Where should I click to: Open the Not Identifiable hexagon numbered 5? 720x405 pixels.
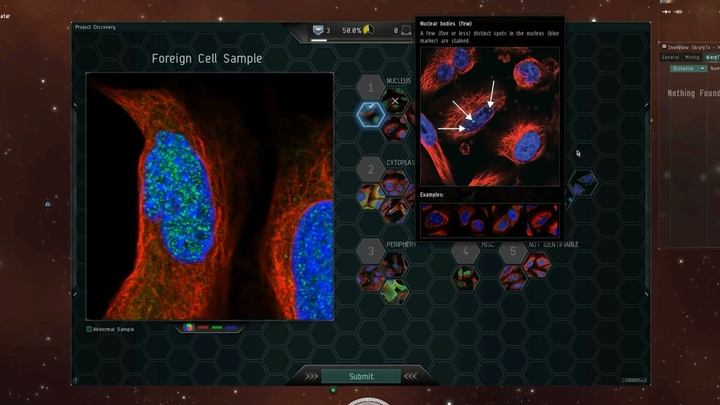tap(513, 251)
